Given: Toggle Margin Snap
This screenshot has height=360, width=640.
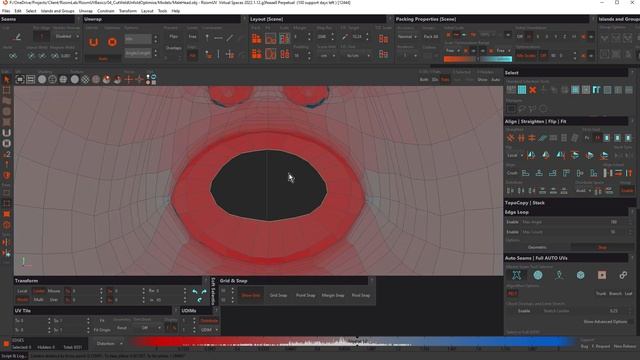Looking at the screenshot, I should [x=333, y=295].
